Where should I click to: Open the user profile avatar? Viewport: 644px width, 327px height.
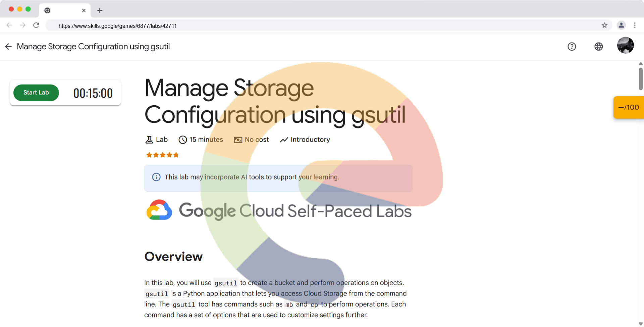(x=625, y=45)
